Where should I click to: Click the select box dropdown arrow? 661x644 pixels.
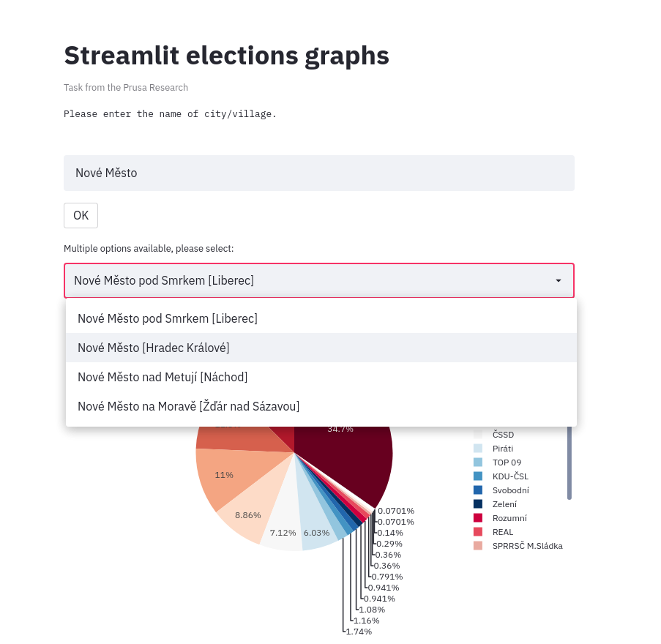[x=559, y=280]
